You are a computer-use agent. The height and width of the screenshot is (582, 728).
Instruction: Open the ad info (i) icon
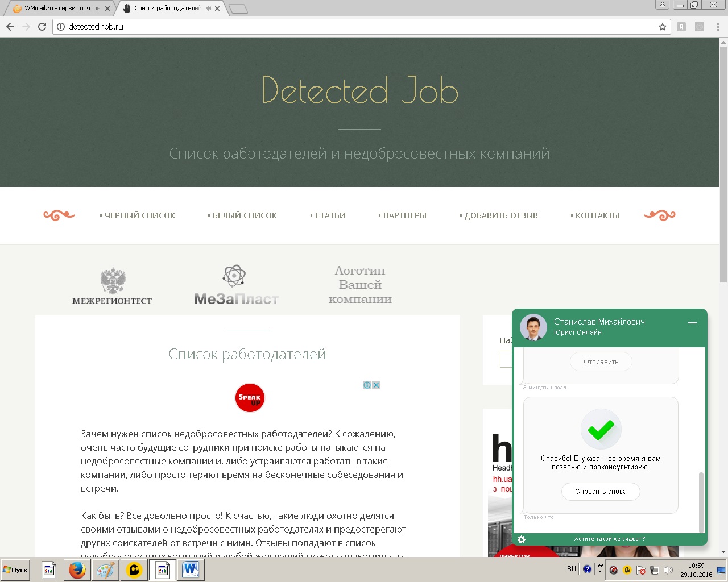coord(367,385)
